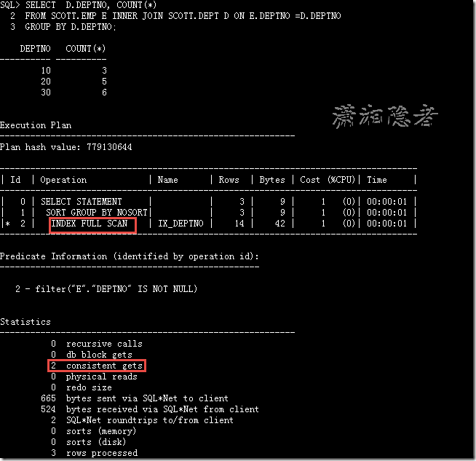
Task: Click the INDEX FULL SCAN operation text
Action: [x=90, y=224]
